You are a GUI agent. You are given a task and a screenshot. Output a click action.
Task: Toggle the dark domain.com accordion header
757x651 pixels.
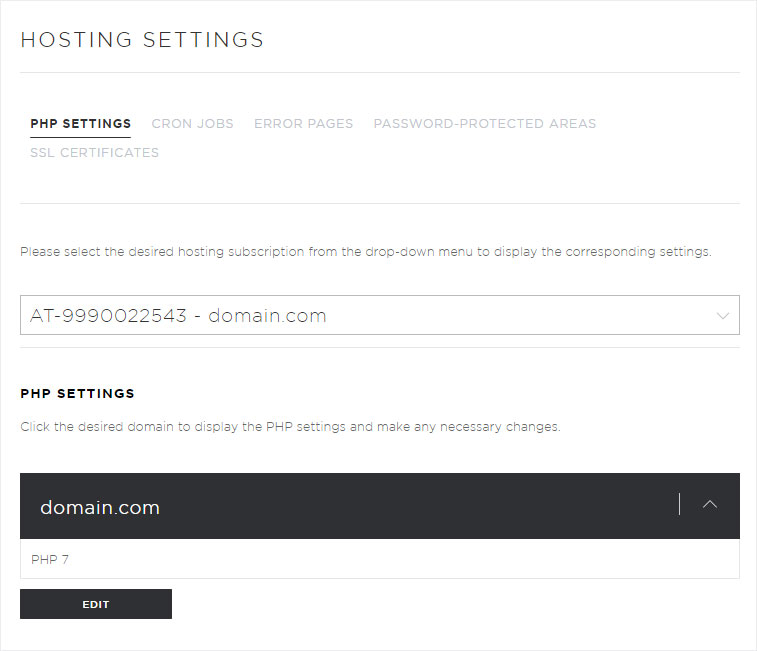point(379,506)
